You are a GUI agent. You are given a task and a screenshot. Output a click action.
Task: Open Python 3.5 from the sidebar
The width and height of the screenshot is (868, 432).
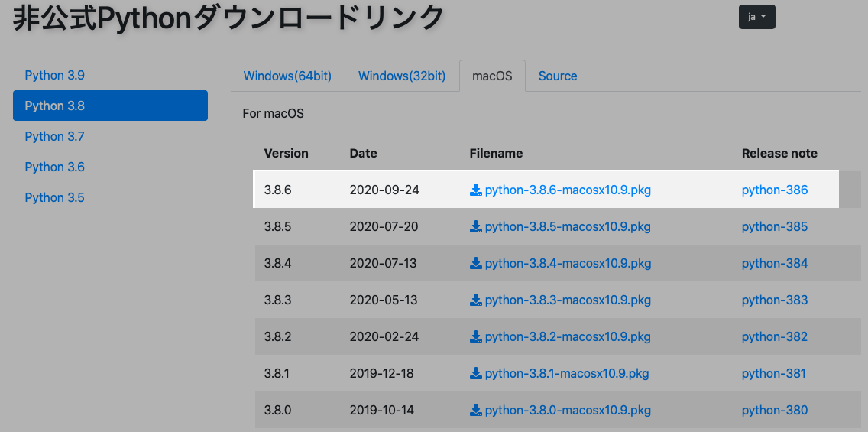pos(55,197)
